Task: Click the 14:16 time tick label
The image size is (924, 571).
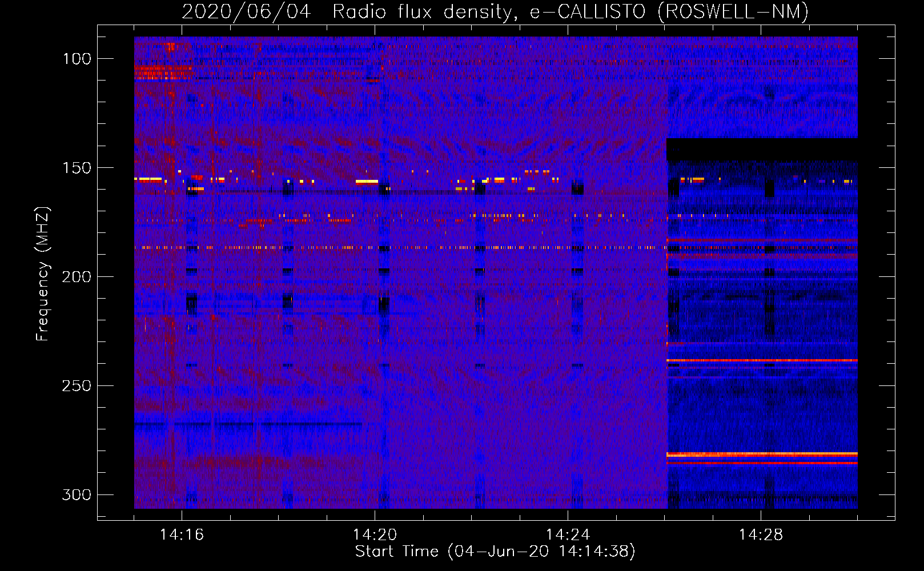Action: [x=182, y=534]
